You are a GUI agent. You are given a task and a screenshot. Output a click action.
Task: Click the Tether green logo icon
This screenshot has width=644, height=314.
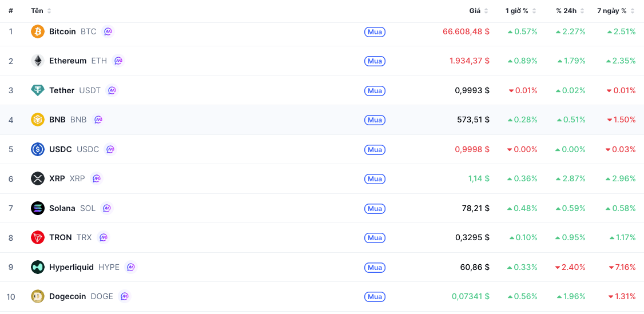(38, 90)
